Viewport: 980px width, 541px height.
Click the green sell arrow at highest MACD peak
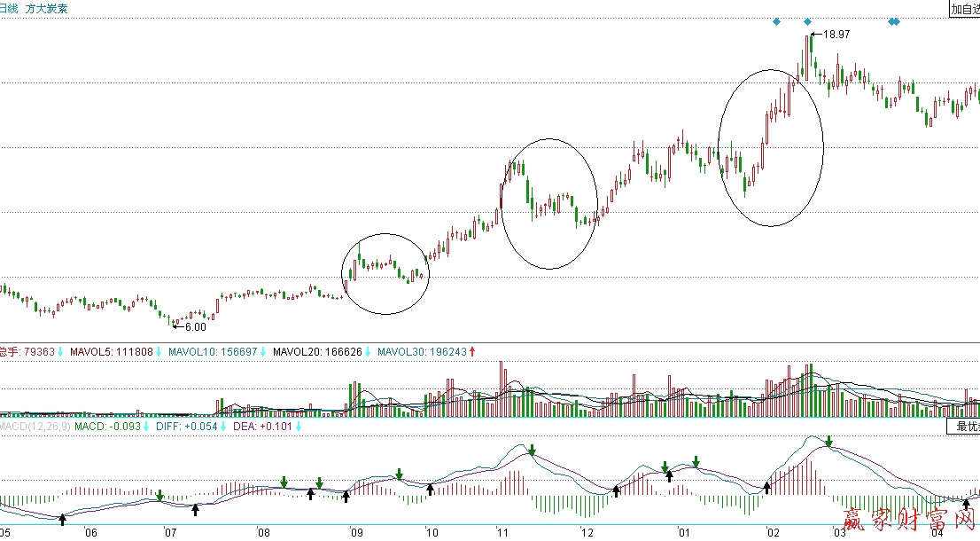pyautogui.click(x=828, y=441)
